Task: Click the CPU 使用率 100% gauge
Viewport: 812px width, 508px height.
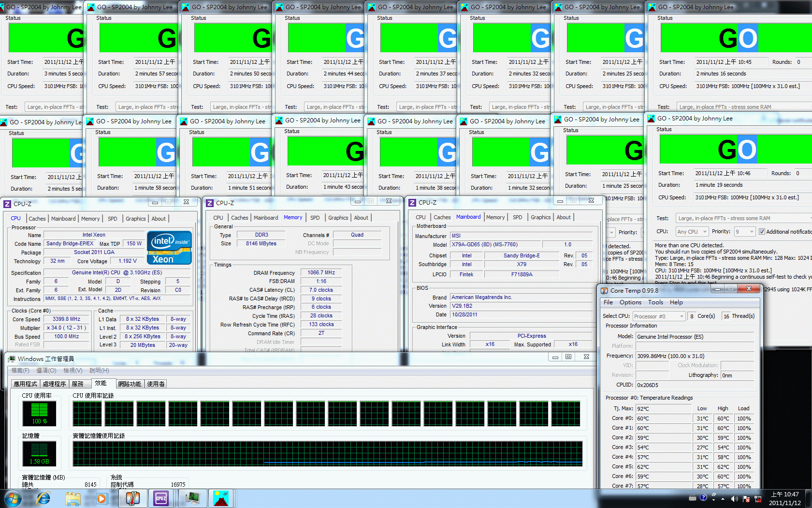Action: pos(40,414)
